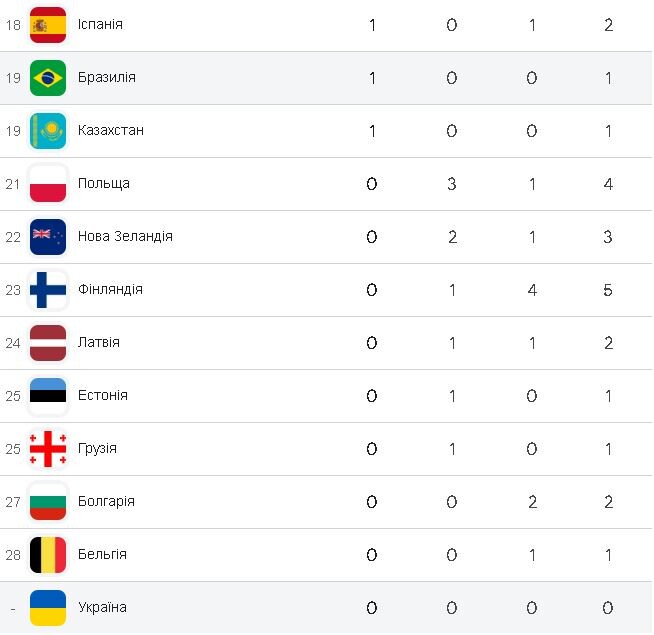Viewport: 654px width, 635px height.
Task: Click the Brazil flag icon
Action: (48, 78)
